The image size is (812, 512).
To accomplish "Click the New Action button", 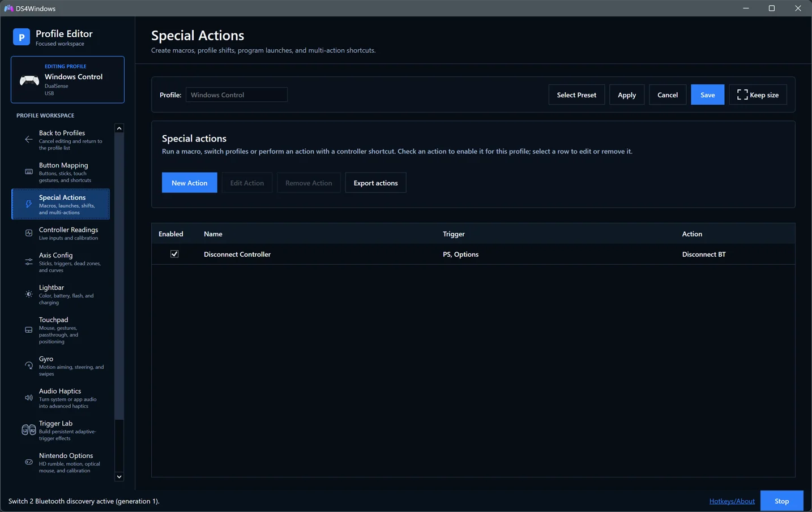I will point(190,183).
